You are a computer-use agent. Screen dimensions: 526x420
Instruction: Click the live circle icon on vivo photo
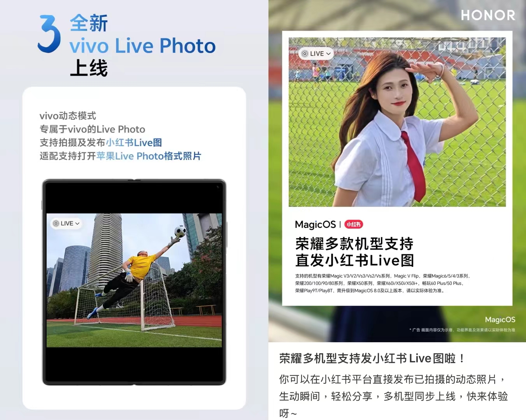(56, 223)
